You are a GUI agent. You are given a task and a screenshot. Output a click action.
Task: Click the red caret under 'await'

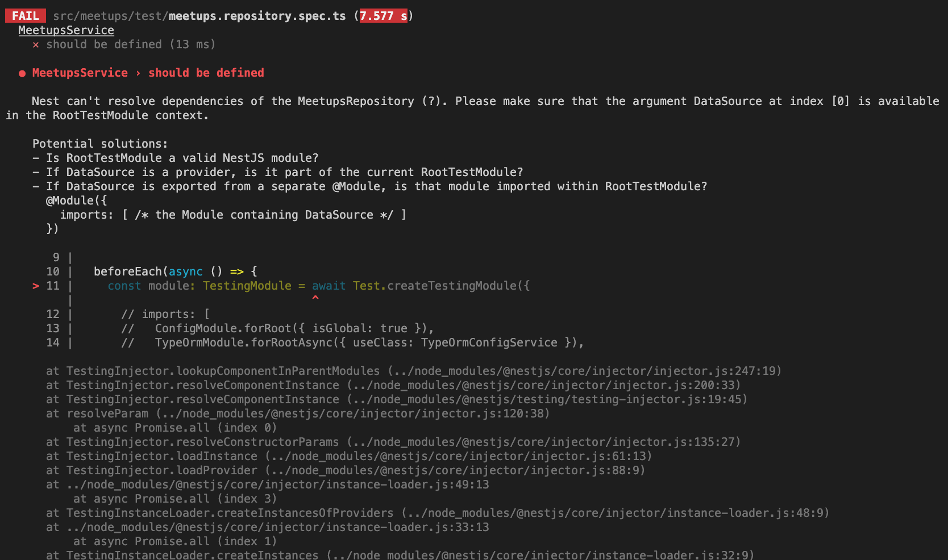tap(315, 298)
